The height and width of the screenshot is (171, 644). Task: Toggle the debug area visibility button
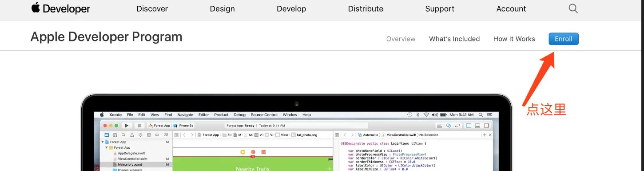point(477,126)
